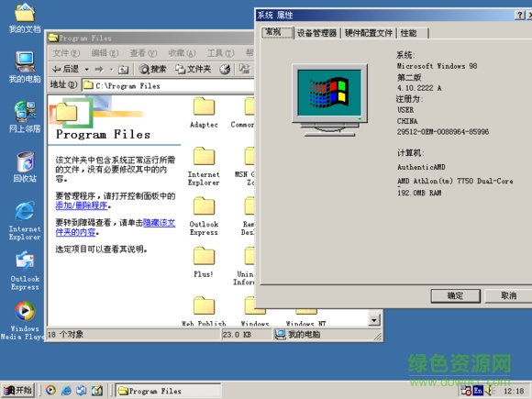Screen dimensions: 532x399
Task: Select the Web Publish folder icon
Action: pyautogui.click(x=204, y=311)
